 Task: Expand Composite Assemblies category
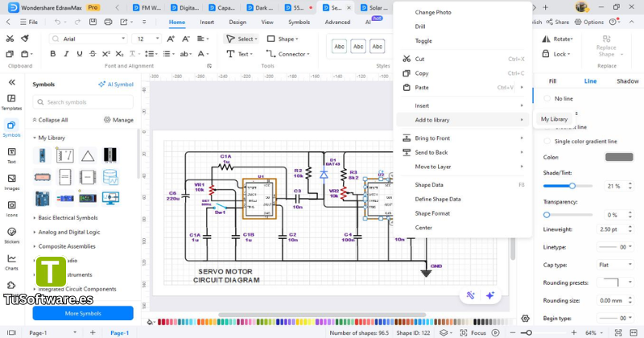pos(35,246)
